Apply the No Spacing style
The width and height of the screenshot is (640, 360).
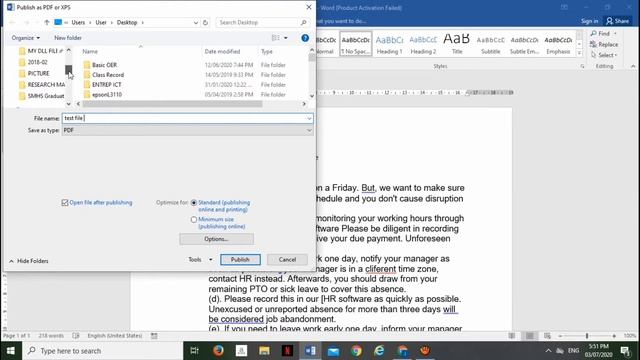click(356, 44)
